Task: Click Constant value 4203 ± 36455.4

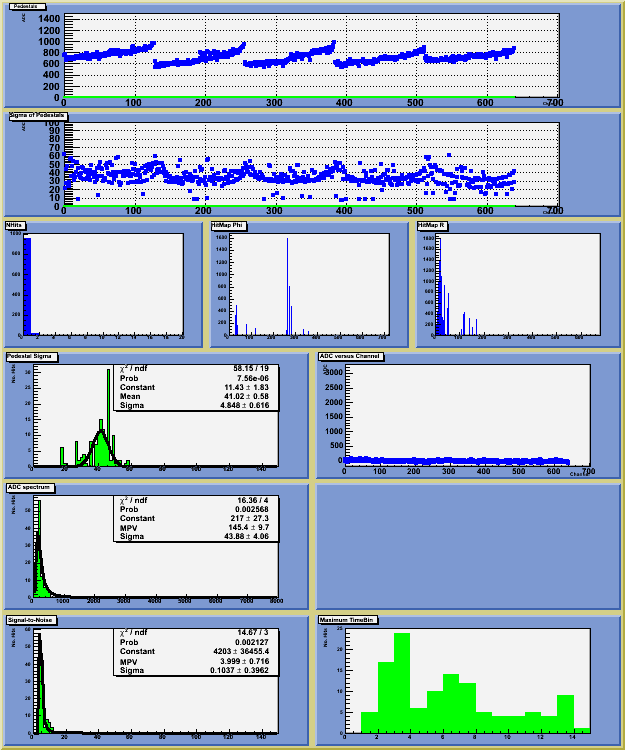Action: point(241,651)
